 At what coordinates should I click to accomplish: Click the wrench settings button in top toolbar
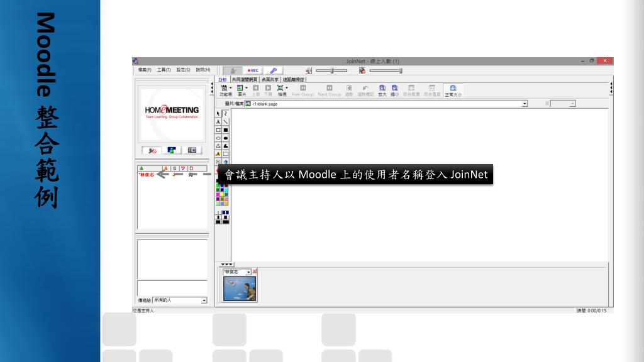(273, 70)
